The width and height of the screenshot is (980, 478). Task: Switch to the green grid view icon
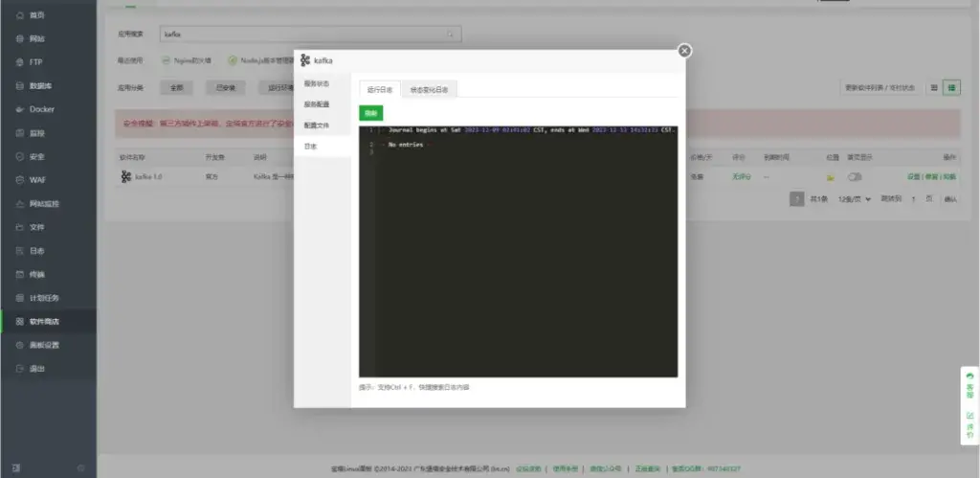pyautogui.click(x=951, y=87)
